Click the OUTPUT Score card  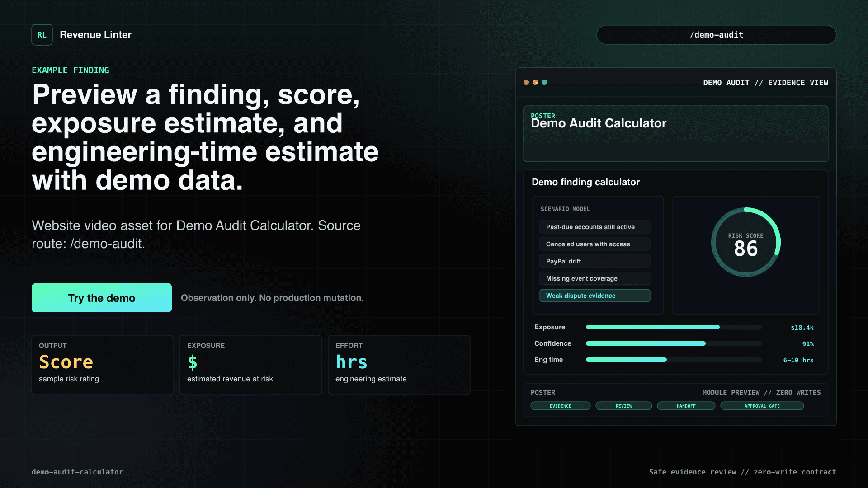coord(103,365)
